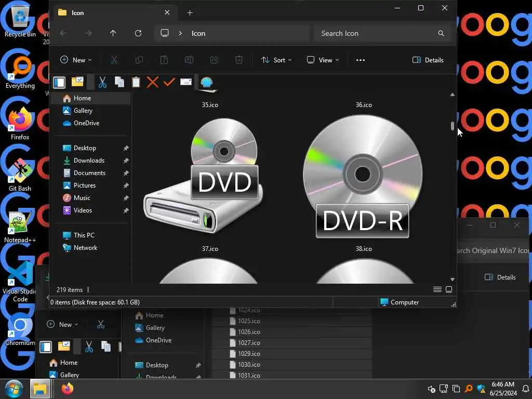Click the 35.ico file name label
532x399 pixels.
point(210,105)
